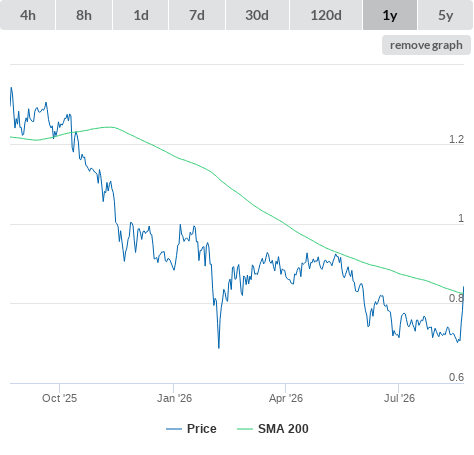Click the Apr '26 axis label
Viewport: 474px width, 455px height.
(x=286, y=398)
